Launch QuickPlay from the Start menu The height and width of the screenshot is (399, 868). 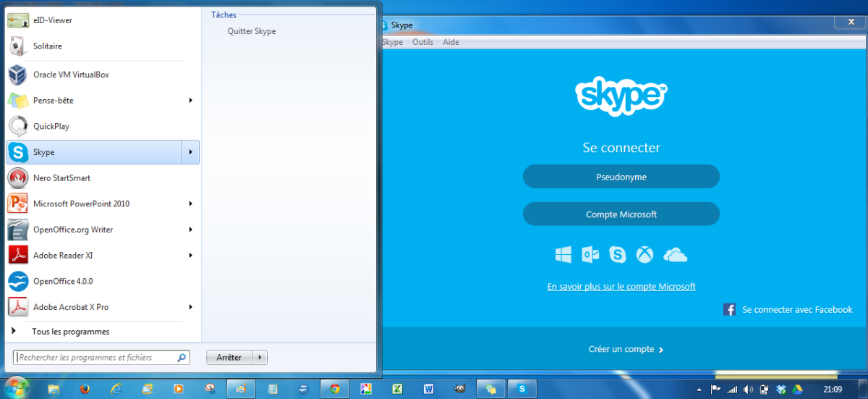pos(102,126)
